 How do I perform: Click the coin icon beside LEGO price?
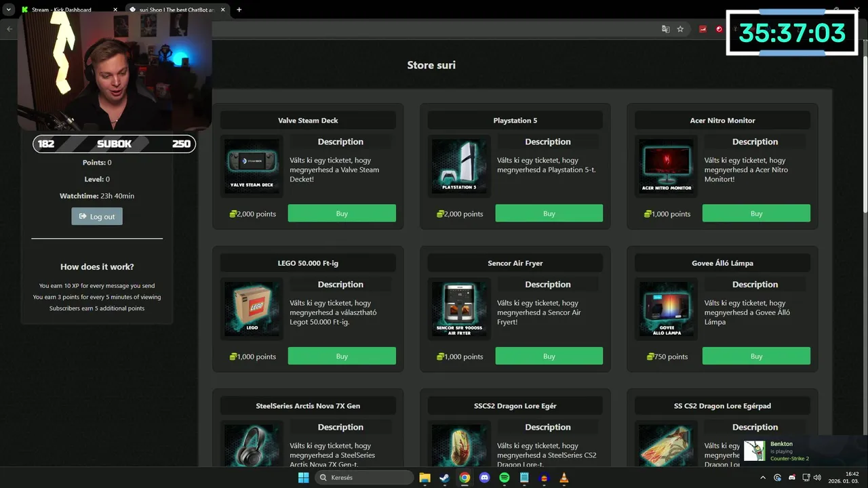tap(233, 357)
